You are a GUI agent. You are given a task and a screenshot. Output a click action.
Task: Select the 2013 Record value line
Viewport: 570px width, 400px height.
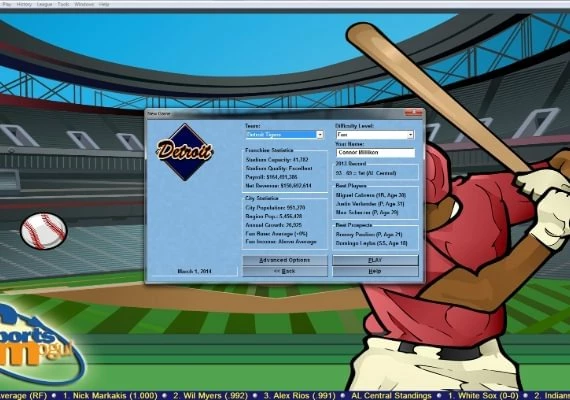pos(366,173)
